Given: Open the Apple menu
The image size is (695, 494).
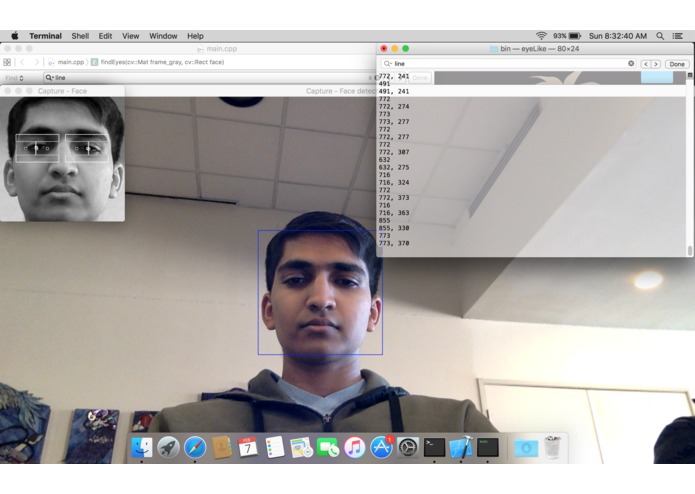Looking at the screenshot, I should pyautogui.click(x=15, y=36).
